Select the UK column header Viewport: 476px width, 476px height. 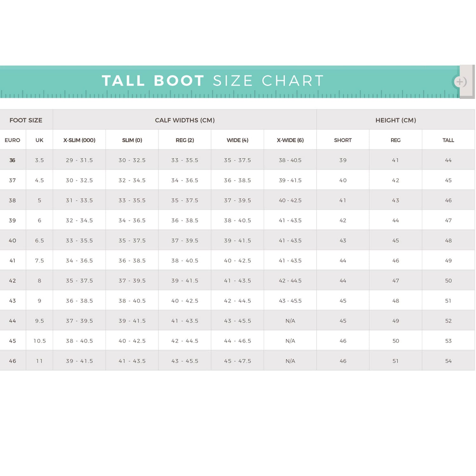pos(39,140)
